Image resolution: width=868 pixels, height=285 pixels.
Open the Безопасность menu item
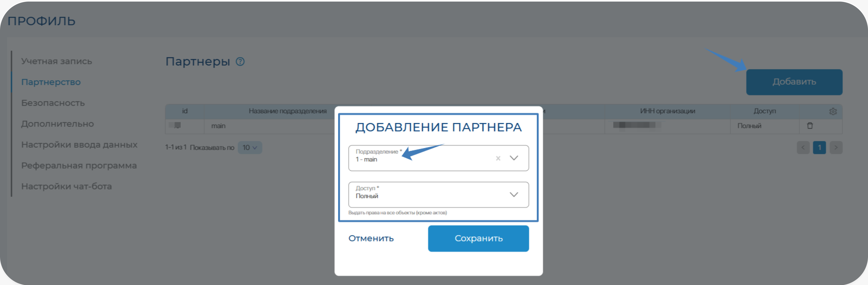click(x=53, y=103)
